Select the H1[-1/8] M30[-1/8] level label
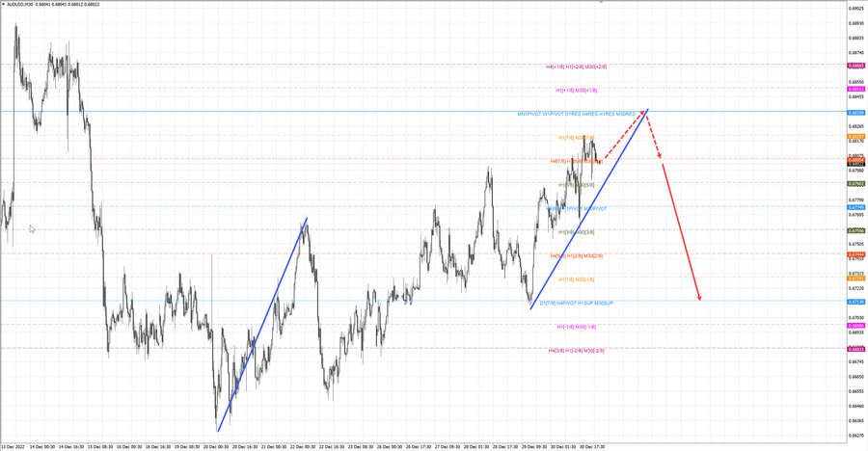 [577, 327]
